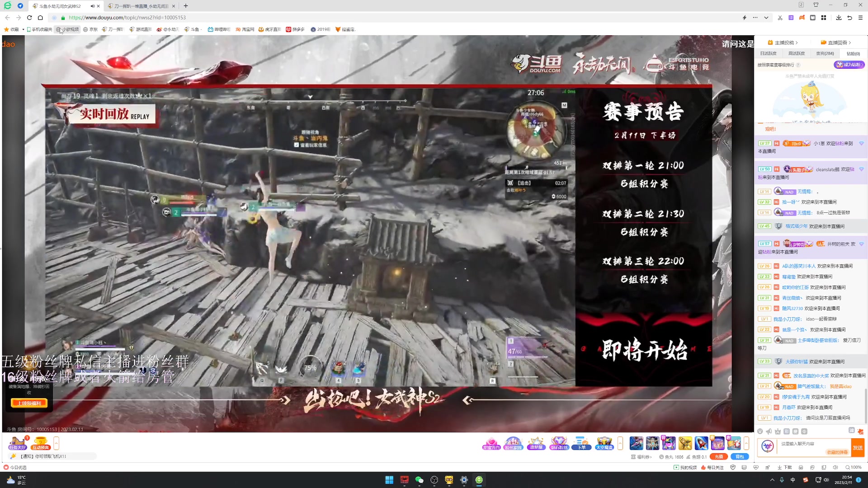Open the 造梦屋 dream house icon
Screen dimensions: 868x488
(536, 444)
